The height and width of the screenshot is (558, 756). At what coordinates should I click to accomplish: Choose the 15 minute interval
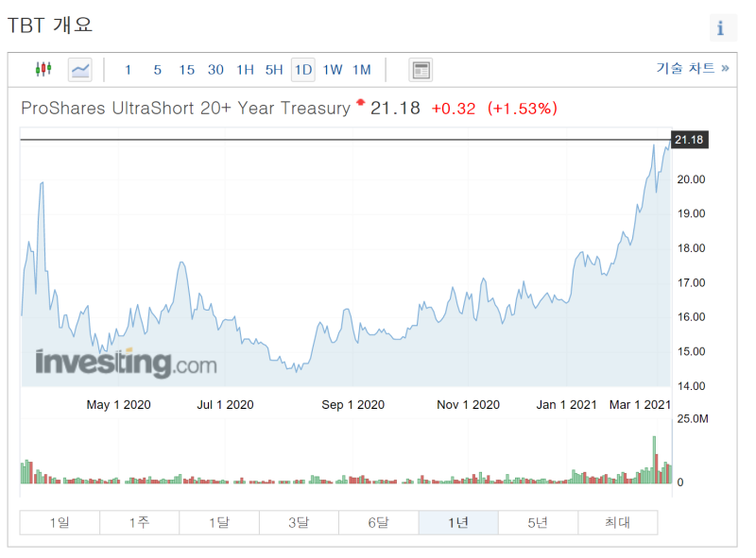(186, 70)
